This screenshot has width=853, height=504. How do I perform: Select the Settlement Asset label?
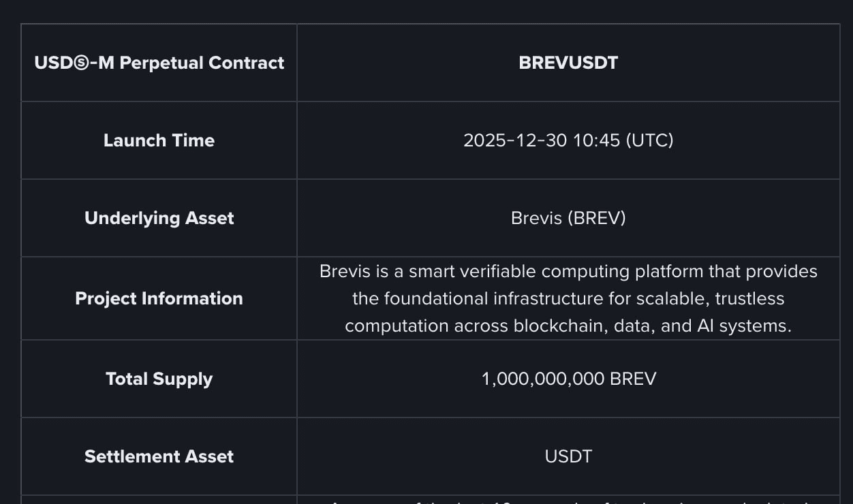(159, 456)
